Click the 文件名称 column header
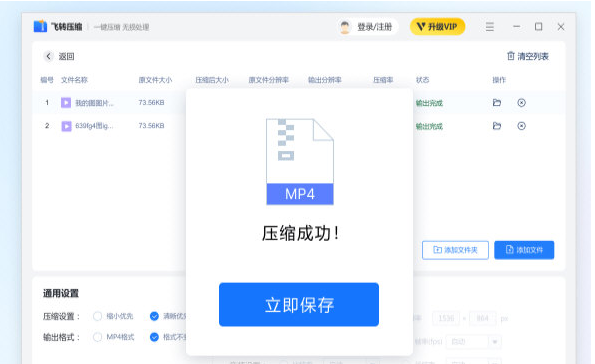This screenshot has height=364, width=595. 74,80
